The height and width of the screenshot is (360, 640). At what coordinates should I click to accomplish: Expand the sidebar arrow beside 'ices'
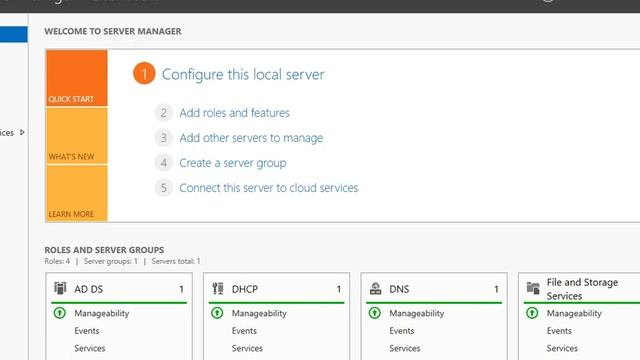coord(22,132)
